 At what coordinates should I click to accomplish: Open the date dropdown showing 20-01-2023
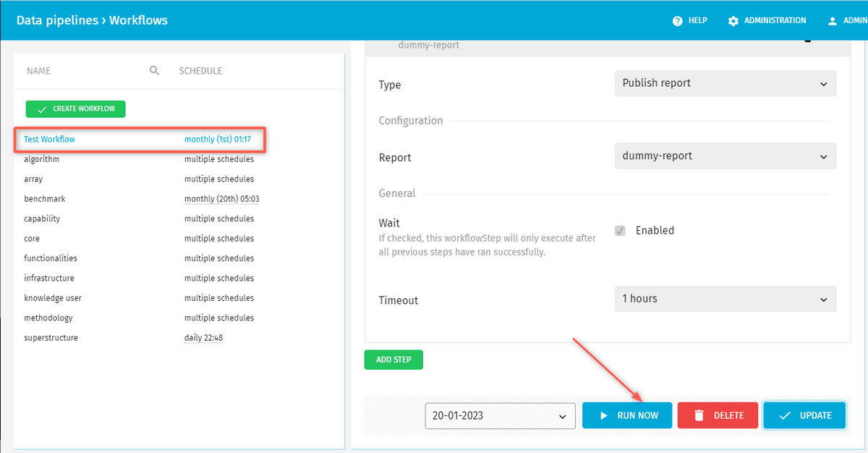(x=500, y=416)
